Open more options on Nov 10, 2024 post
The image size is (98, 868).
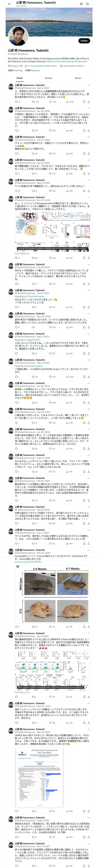(x=89, y=197)
